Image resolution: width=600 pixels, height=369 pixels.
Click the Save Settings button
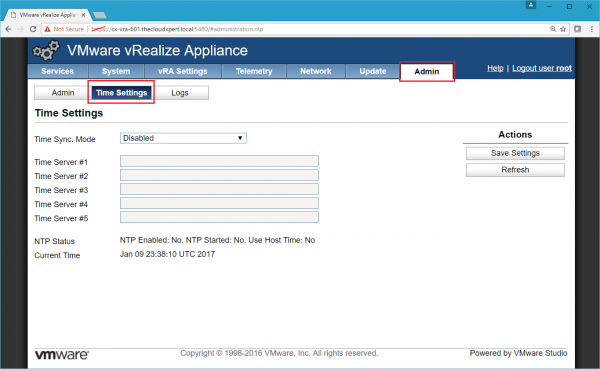(x=515, y=153)
